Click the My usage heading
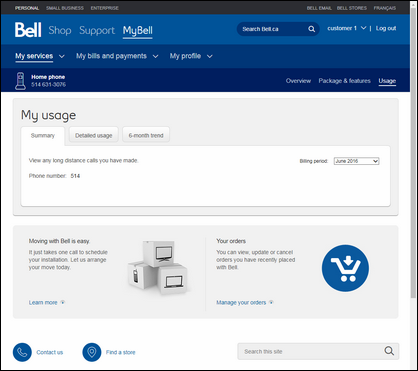The height and width of the screenshot is (371, 418). pos(48,115)
